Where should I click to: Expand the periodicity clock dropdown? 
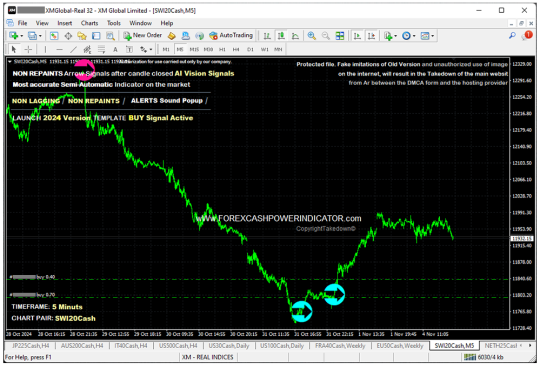tap(414, 36)
